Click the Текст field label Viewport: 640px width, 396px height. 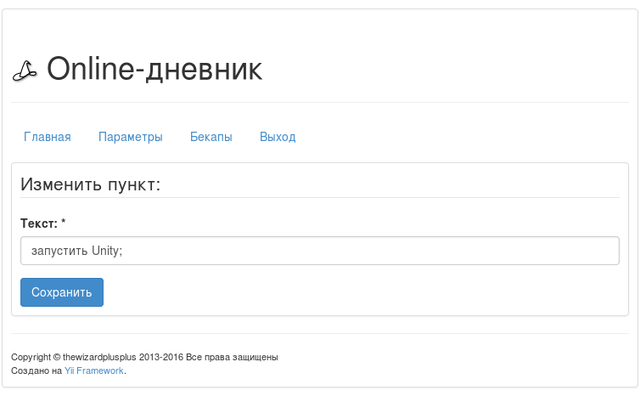[43, 223]
